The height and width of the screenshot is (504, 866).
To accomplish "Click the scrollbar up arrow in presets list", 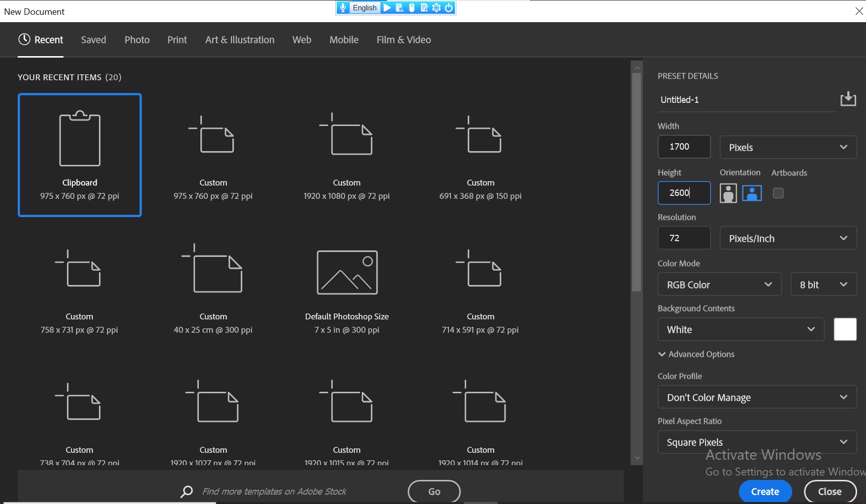I will pyautogui.click(x=637, y=68).
